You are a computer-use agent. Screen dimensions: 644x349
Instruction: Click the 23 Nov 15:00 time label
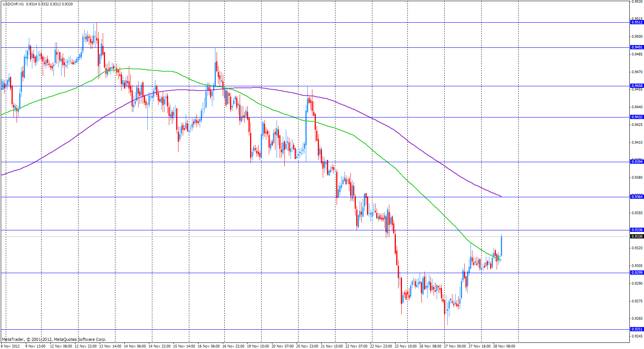click(x=405, y=346)
